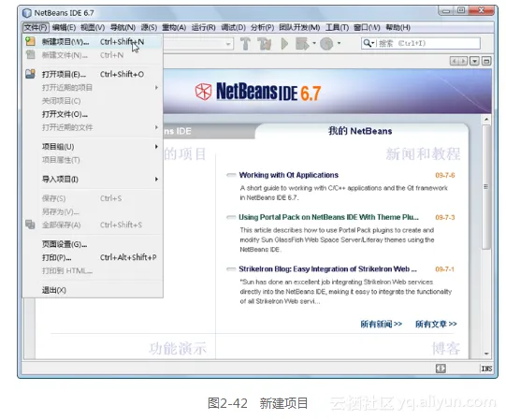
Task: Open the 视图(V) menu
Action: tap(93, 27)
